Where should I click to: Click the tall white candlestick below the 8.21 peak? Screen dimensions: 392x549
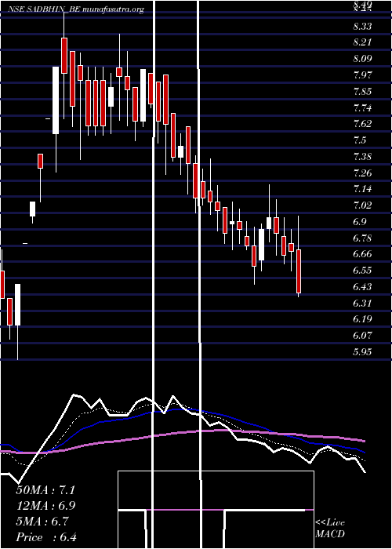tap(56, 100)
